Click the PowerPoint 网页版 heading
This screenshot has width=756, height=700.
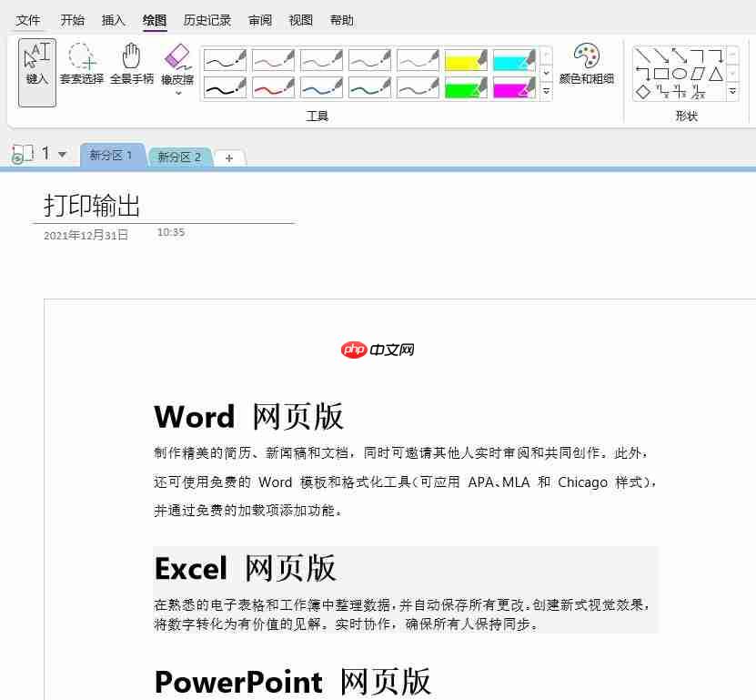pyautogui.click(x=292, y=682)
